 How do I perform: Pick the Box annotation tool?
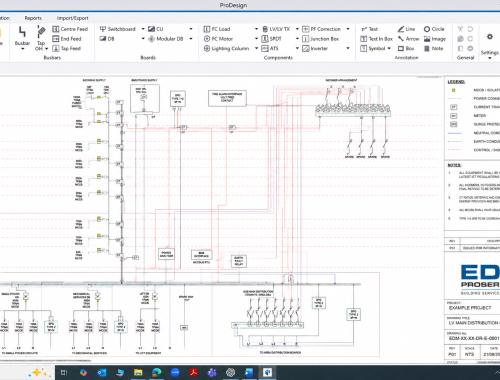406,48
